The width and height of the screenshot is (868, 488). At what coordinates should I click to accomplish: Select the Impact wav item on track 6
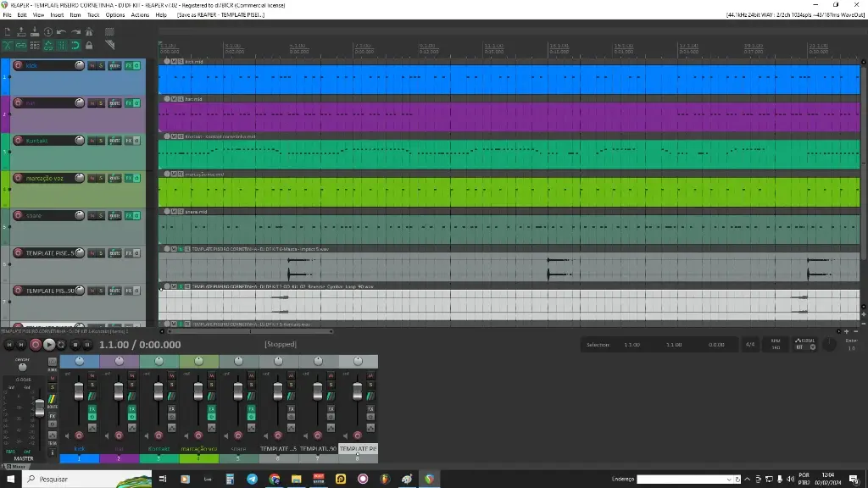(x=509, y=267)
